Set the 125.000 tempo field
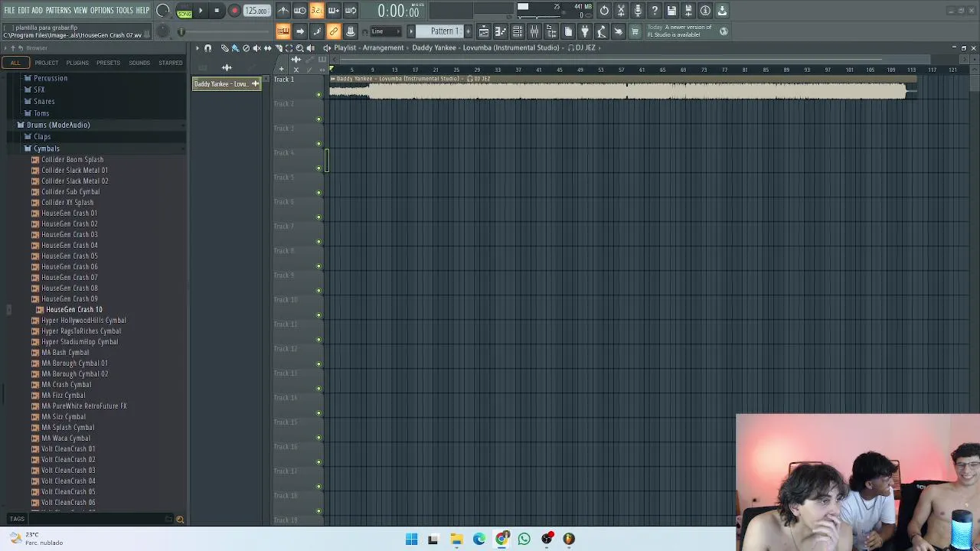The image size is (980, 551). coord(256,11)
